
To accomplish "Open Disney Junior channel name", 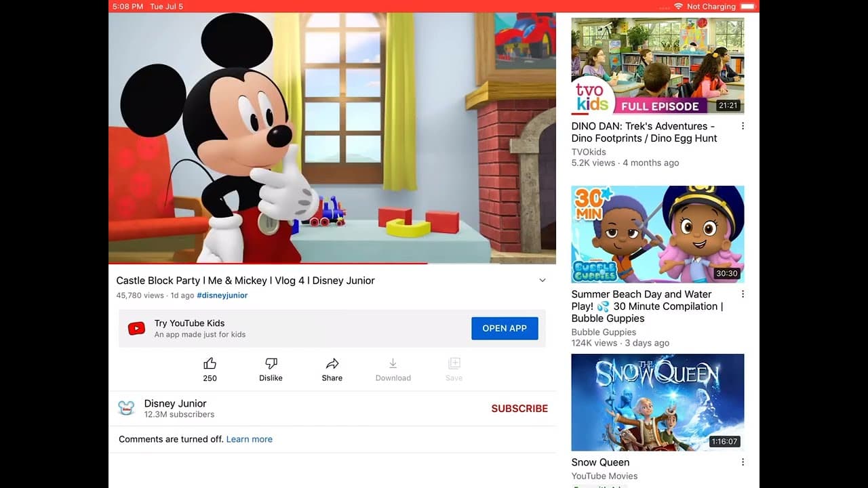I will pyautogui.click(x=175, y=403).
